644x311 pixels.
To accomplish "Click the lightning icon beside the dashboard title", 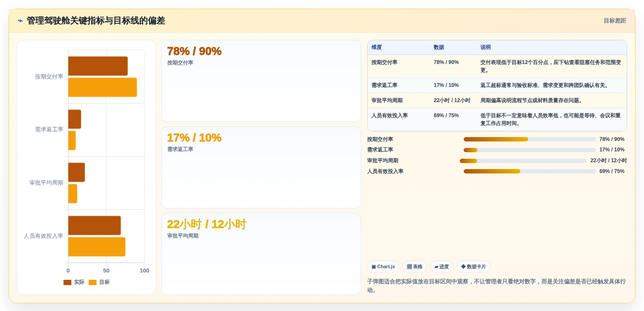I will coord(20,21).
